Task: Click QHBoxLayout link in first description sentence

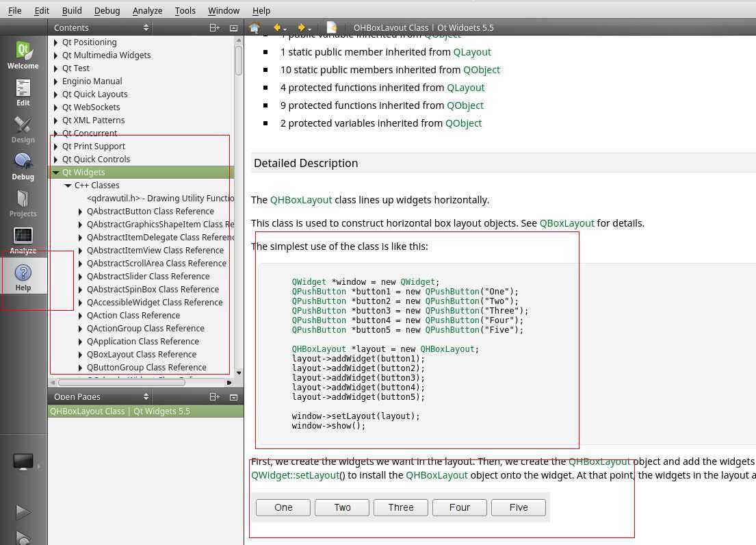Action: (301, 200)
